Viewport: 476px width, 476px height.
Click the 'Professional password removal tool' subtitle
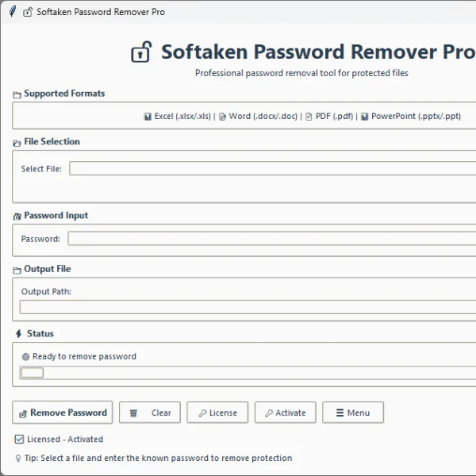point(301,73)
